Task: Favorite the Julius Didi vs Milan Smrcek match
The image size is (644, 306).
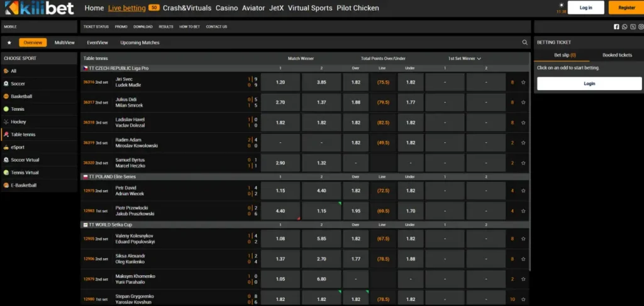Action: coord(523,103)
